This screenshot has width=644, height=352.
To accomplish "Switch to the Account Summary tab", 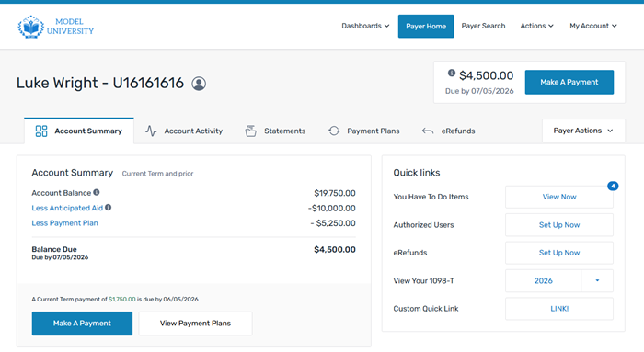I will pyautogui.click(x=79, y=131).
